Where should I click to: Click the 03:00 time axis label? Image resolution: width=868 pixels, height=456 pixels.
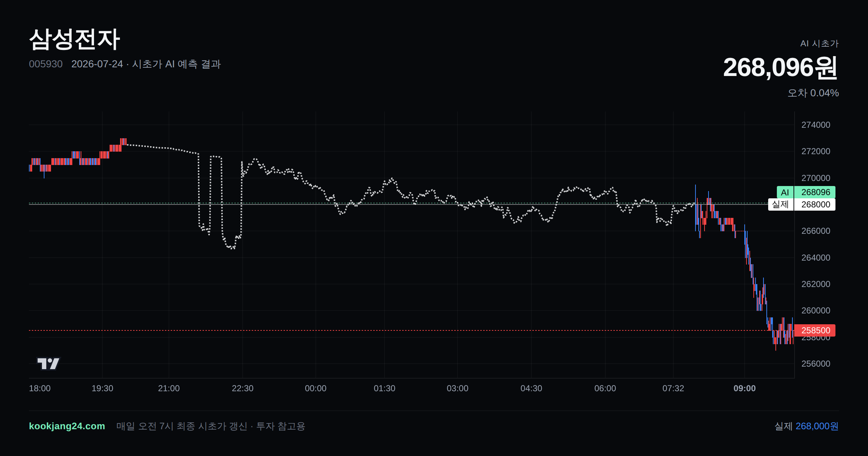(x=458, y=388)
